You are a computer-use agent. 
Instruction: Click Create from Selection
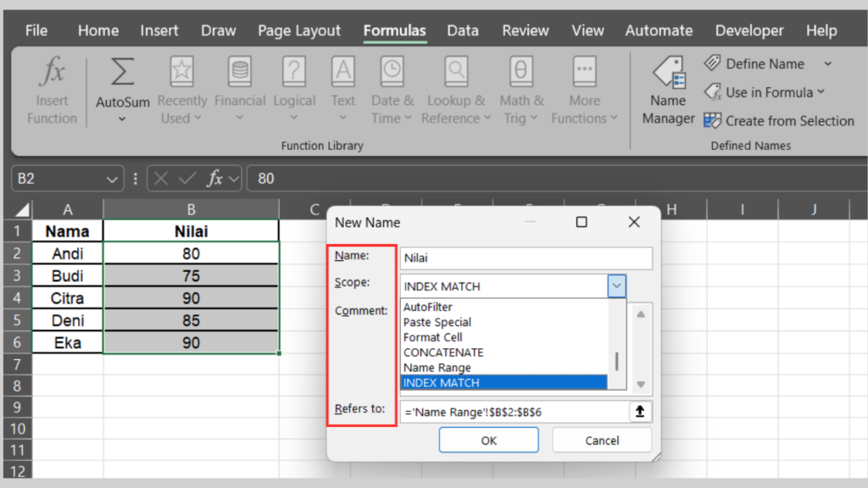780,121
